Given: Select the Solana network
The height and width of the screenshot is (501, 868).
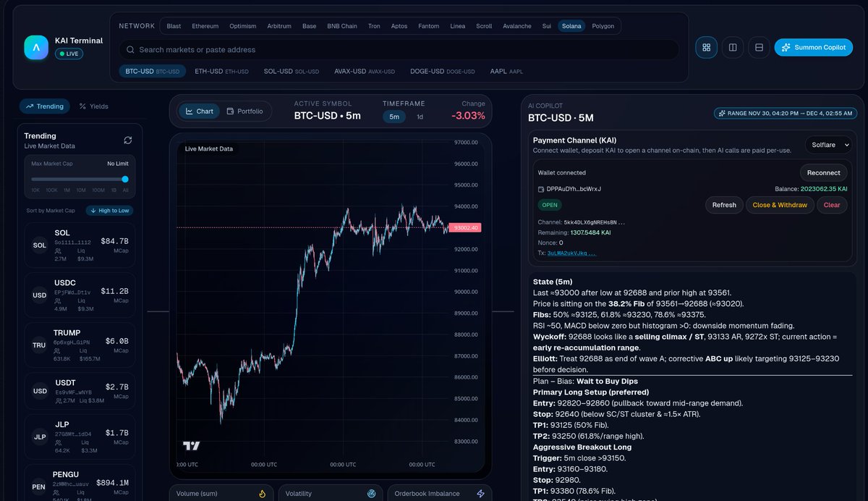Looking at the screenshot, I should tap(571, 26).
